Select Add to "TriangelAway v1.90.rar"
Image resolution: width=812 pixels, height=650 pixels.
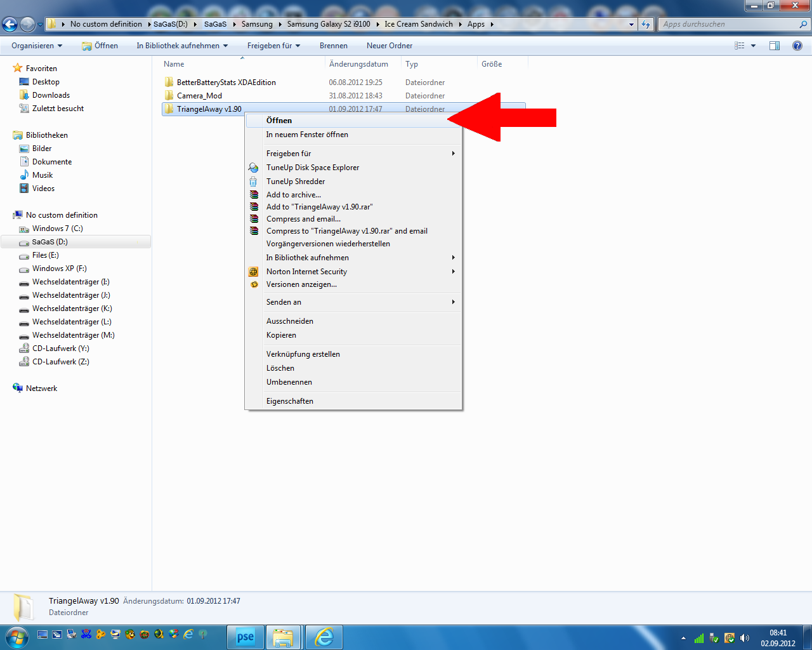coord(353,207)
